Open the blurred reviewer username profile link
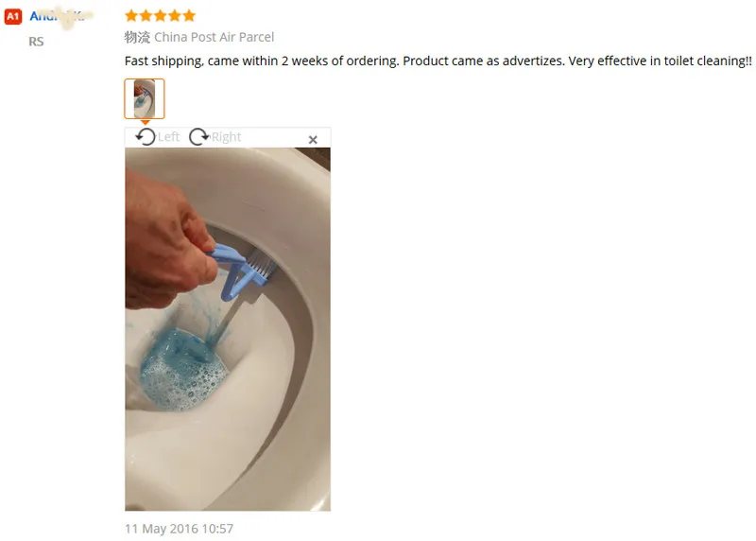The height and width of the screenshot is (541, 756). click(x=58, y=16)
